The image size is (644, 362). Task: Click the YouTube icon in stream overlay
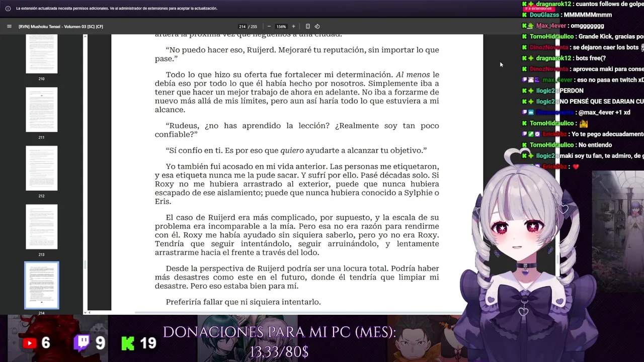(x=30, y=343)
